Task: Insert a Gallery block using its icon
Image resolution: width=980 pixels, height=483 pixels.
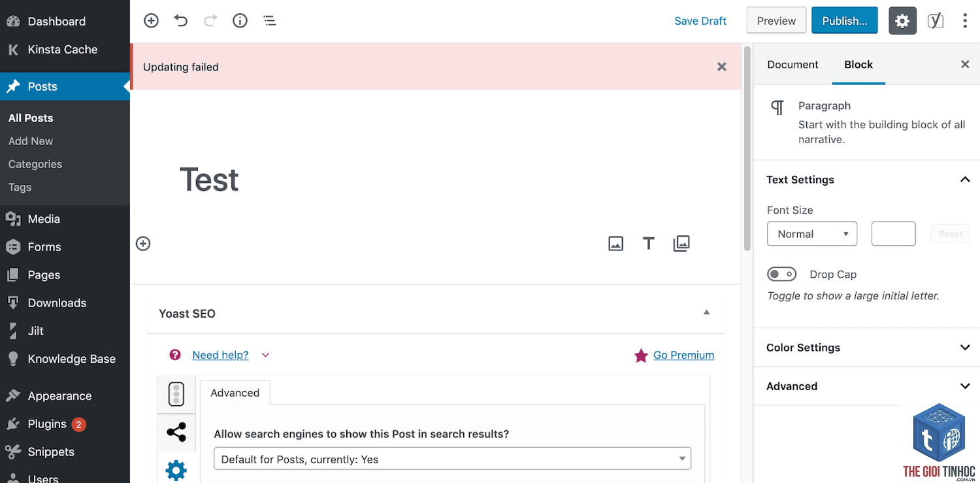Action: [x=681, y=244]
